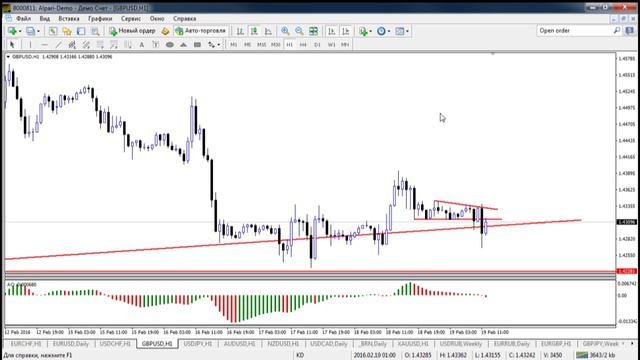Switch timeframe to M15
This screenshot has height=360, width=640.
pyautogui.click(x=262, y=44)
